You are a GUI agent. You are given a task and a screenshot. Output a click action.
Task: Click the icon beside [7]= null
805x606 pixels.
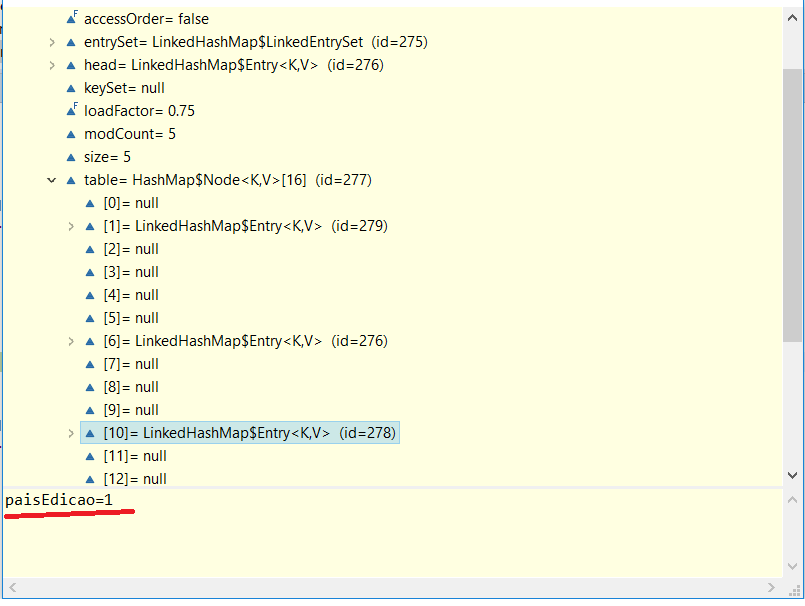coord(90,365)
